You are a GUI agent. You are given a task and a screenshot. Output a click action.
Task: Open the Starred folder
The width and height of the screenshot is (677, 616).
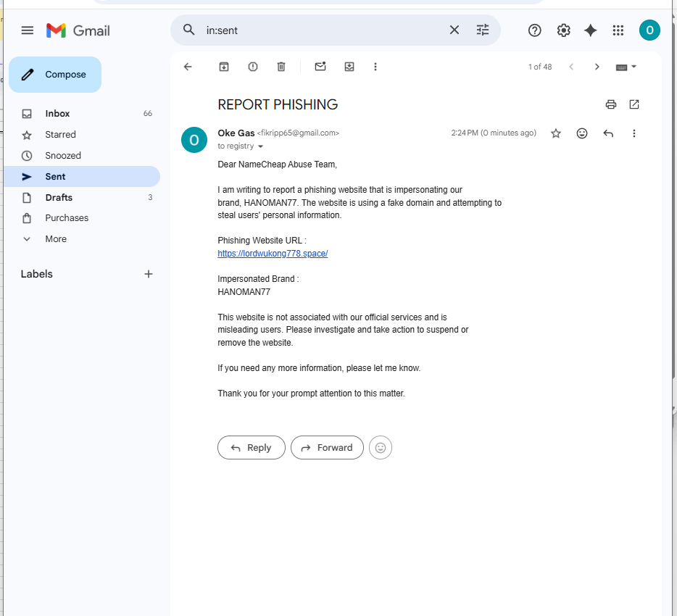click(82, 135)
